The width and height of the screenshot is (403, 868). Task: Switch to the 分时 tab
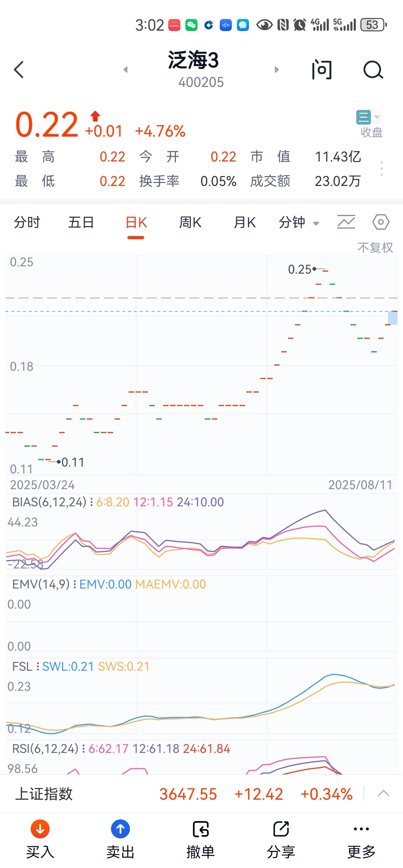[27, 222]
